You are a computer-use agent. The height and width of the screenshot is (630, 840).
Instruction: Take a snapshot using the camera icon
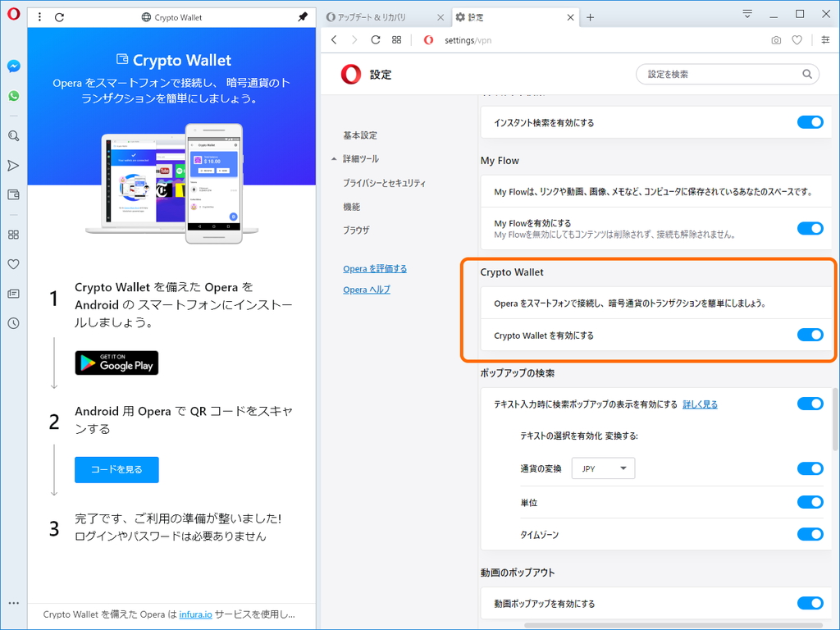tap(775, 39)
